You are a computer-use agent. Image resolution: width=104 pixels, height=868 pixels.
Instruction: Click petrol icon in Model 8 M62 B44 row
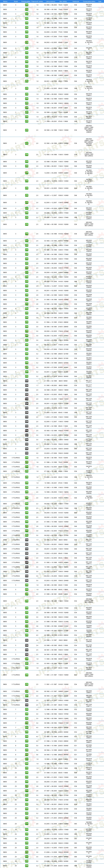pyautogui.click(x=27, y=741)
